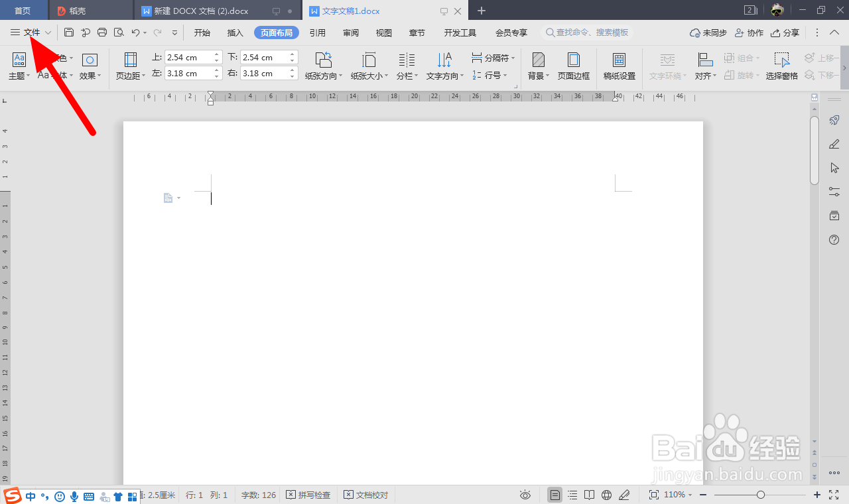Open the 效果 effects dropdown
849x504 pixels.
(90, 66)
